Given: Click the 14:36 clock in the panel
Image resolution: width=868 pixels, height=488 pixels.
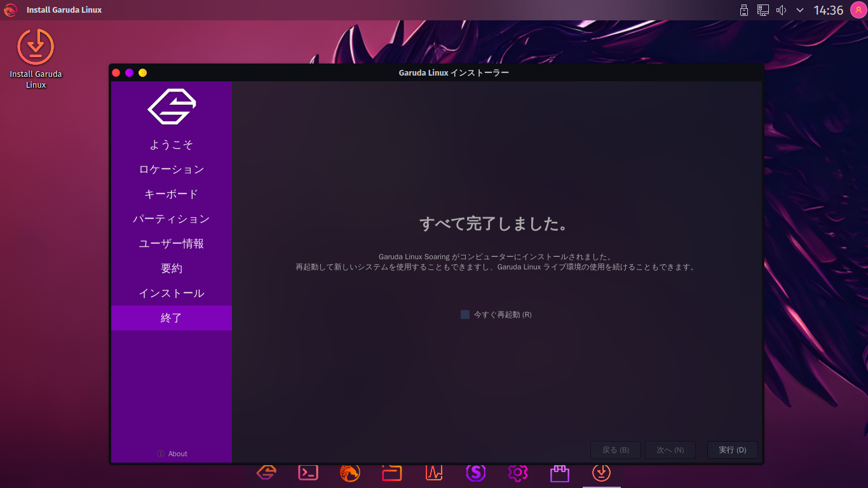Looking at the screenshot, I should click(829, 10).
